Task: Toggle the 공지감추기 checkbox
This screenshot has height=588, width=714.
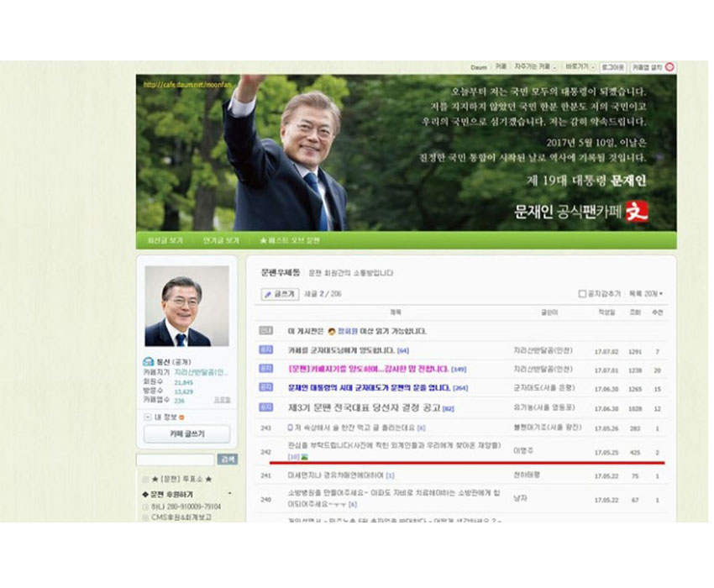Action: pyautogui.click(x=582, y=294)
